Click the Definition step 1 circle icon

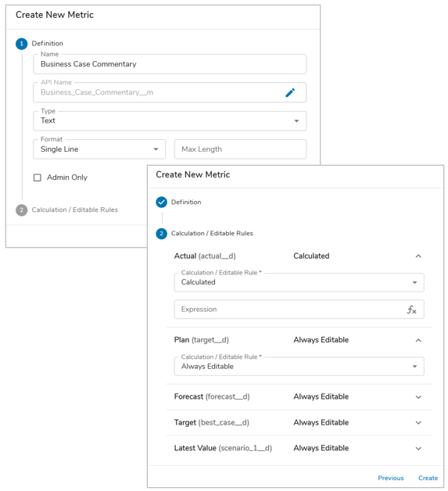[x=22, y=44]
